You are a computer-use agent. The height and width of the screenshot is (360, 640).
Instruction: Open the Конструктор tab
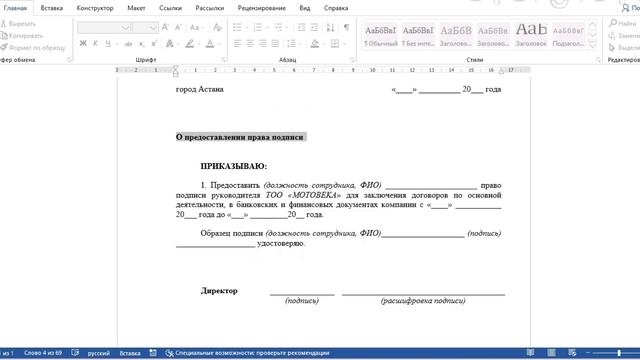pyautogui.click(x=95, y=8)
